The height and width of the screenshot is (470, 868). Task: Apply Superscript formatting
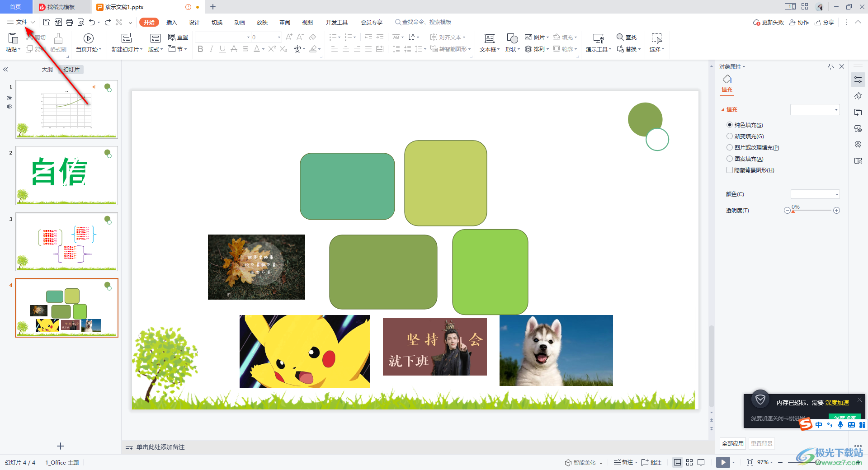tap(272, 49)
